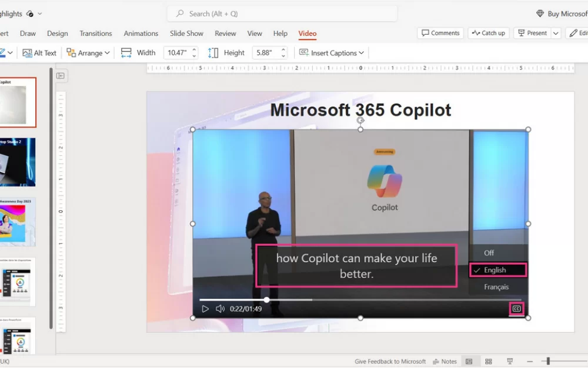
Task: Click the cloud saved status icon
Action: click(x=30, y=14)
